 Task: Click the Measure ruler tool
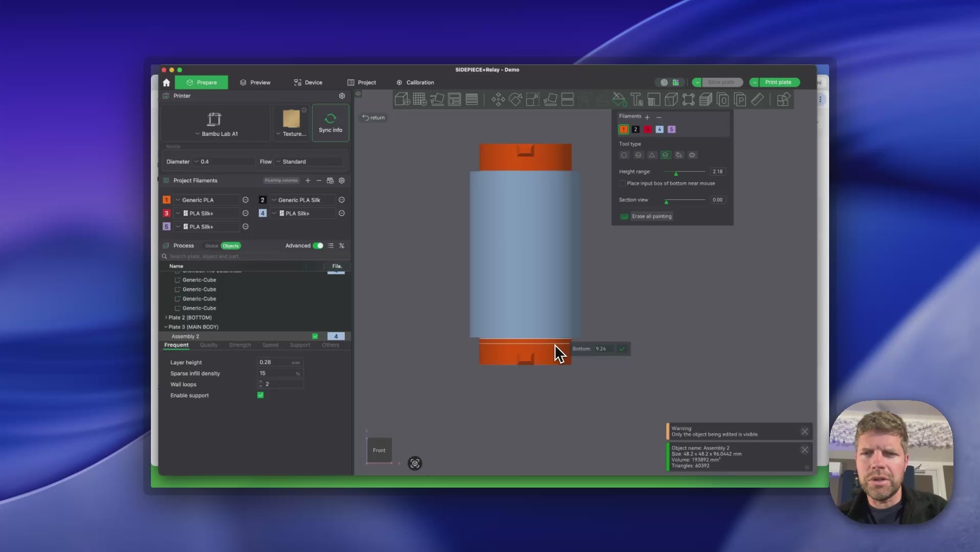[757, 100]
